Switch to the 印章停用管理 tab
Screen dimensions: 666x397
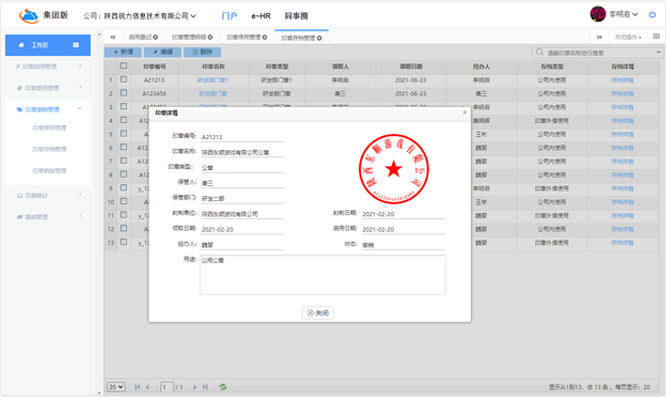click(x=244, y=37)
